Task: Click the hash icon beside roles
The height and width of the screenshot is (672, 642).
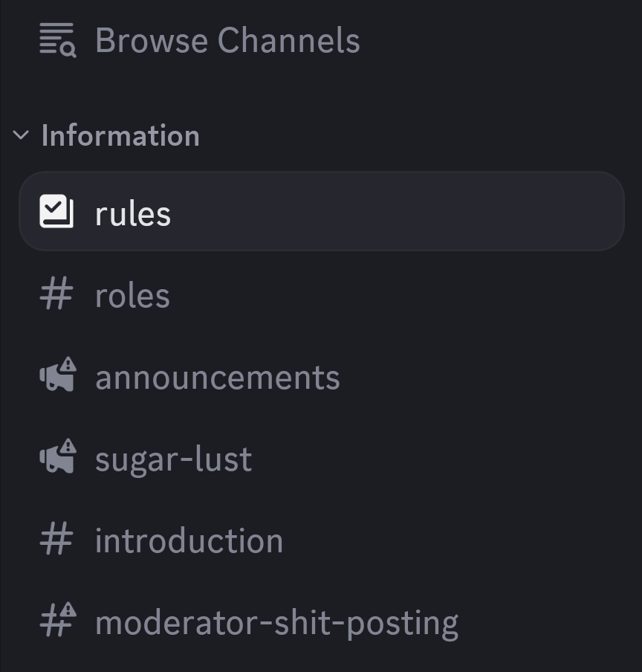Action: 56,295
